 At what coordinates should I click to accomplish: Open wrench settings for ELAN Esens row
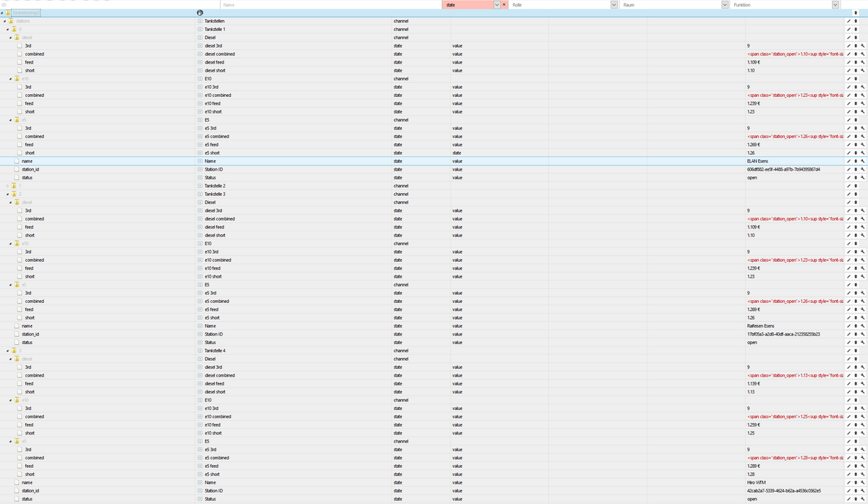(862, 161)
